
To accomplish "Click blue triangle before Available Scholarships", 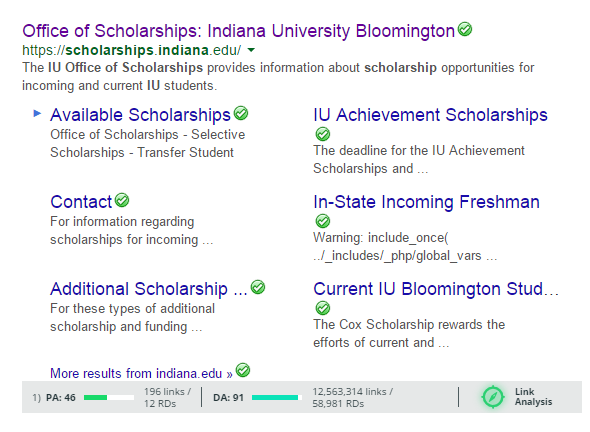I will point(37,113).
